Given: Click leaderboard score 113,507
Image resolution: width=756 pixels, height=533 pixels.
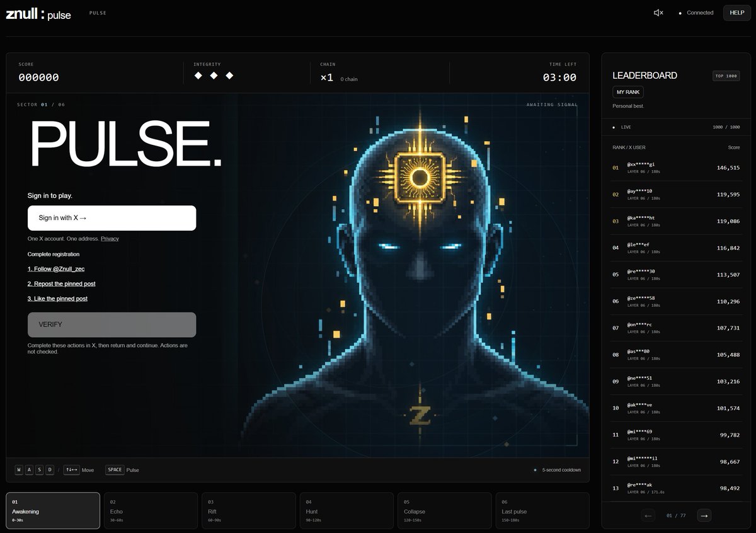Looking at the screenshot, I should (x=728, y=275).
